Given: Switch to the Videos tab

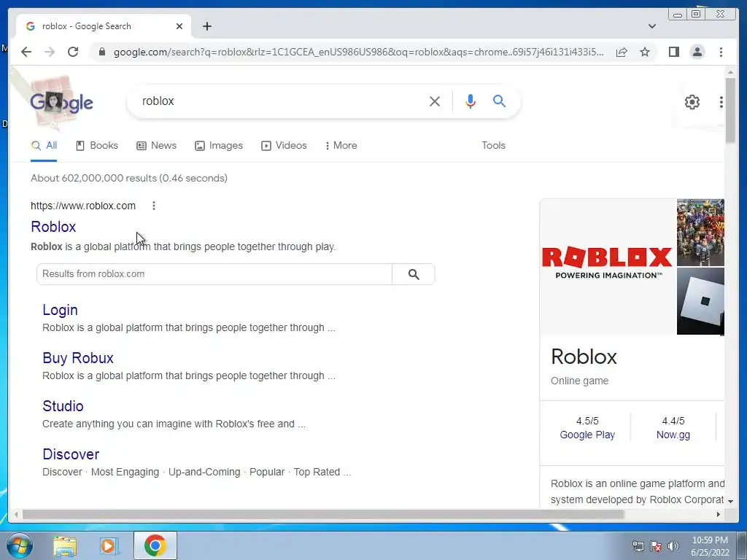Looking at the screenshot, I should point(284,146).
